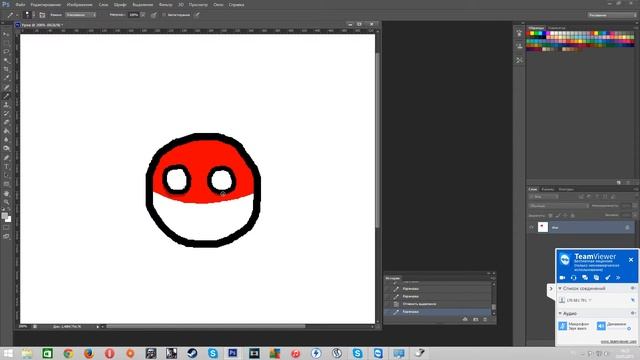Open the brush preset picker
Viewport: 640px width, 360px height.
[x=28, y=15]
